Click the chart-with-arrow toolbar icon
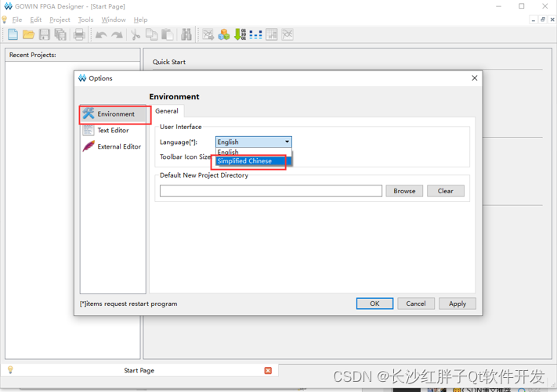557x392 pixels. [x=208, y=34]
